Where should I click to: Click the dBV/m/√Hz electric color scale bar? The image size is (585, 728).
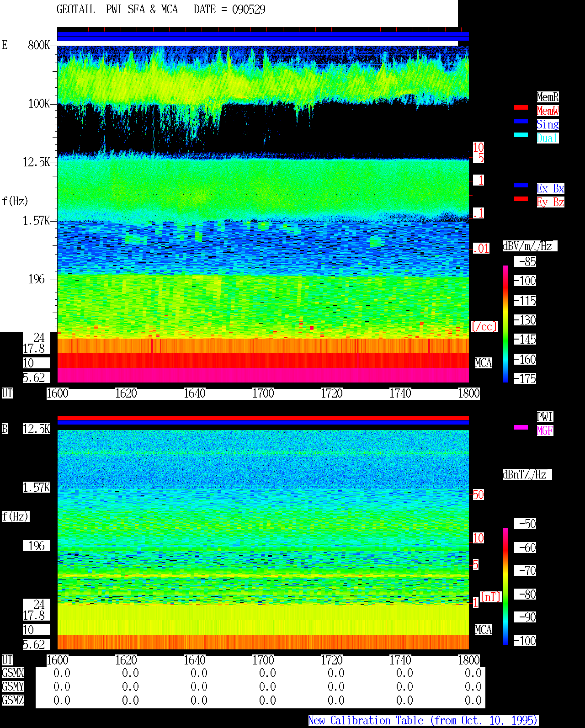505,324
